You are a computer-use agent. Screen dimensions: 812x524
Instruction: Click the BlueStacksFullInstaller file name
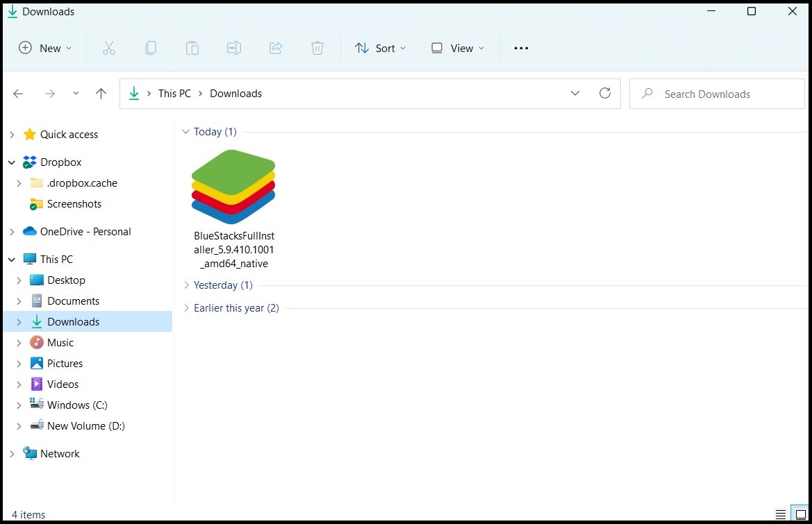(x=234, y=249)
